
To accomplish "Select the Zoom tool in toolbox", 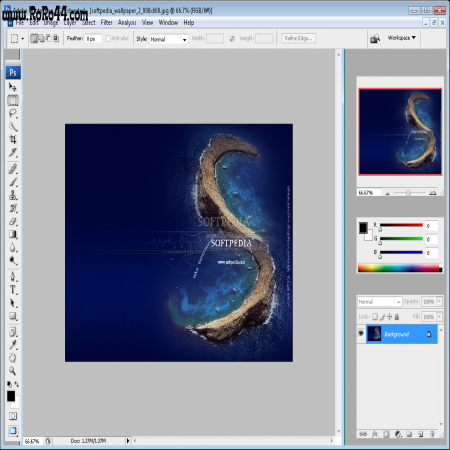I will [13, 371].
